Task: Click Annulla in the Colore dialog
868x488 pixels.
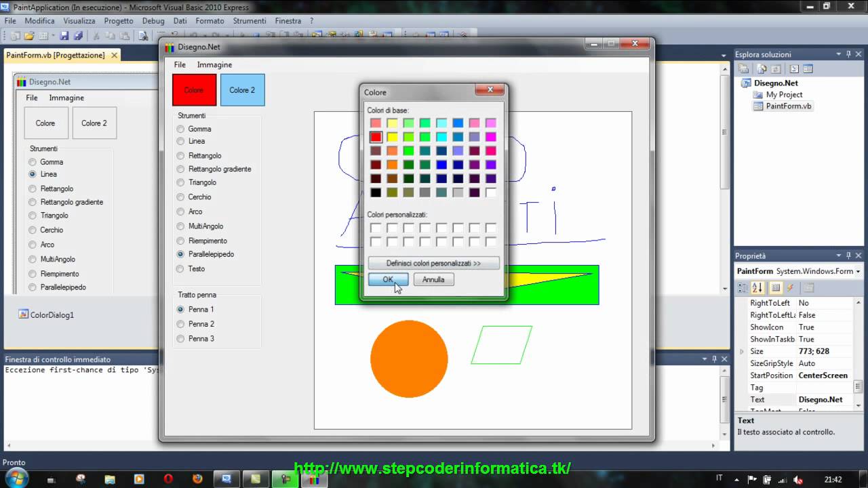Action: [433, 279]
